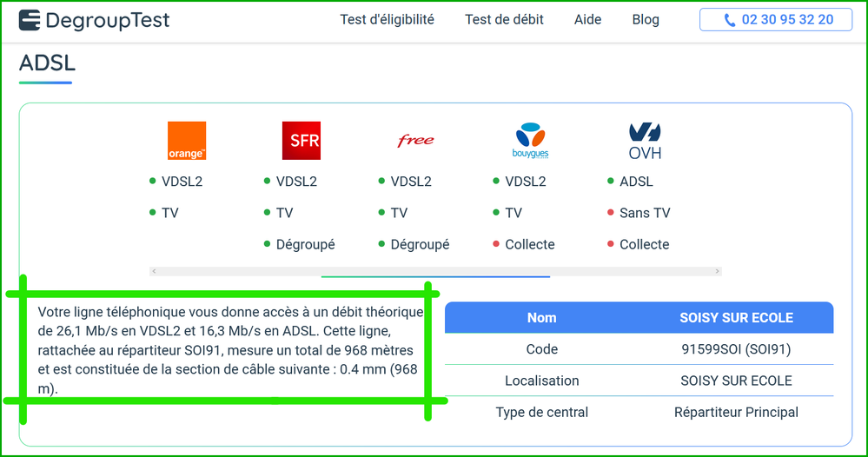Image resolution: width=868 pixels, height=457 pixels.
Task: Click the line description paragraph
Action: point(230,350)
